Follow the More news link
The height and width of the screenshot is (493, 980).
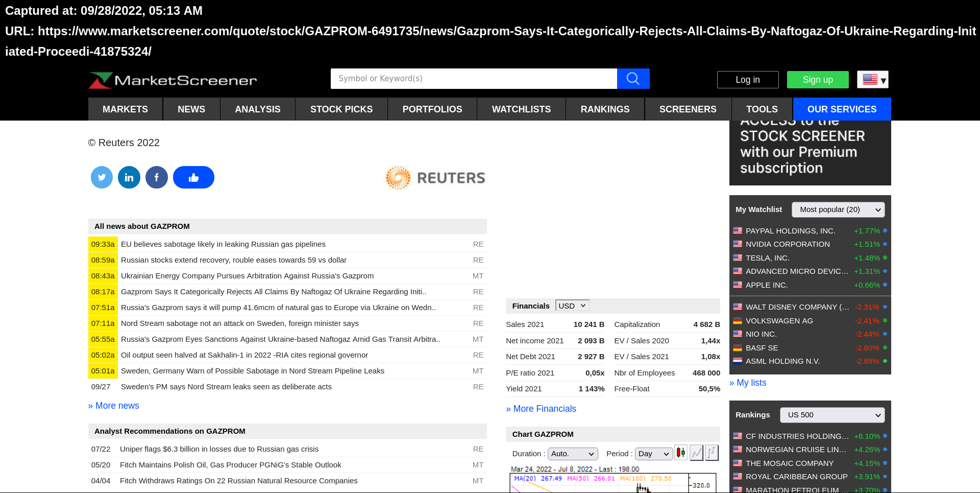[x=114, y=406]
